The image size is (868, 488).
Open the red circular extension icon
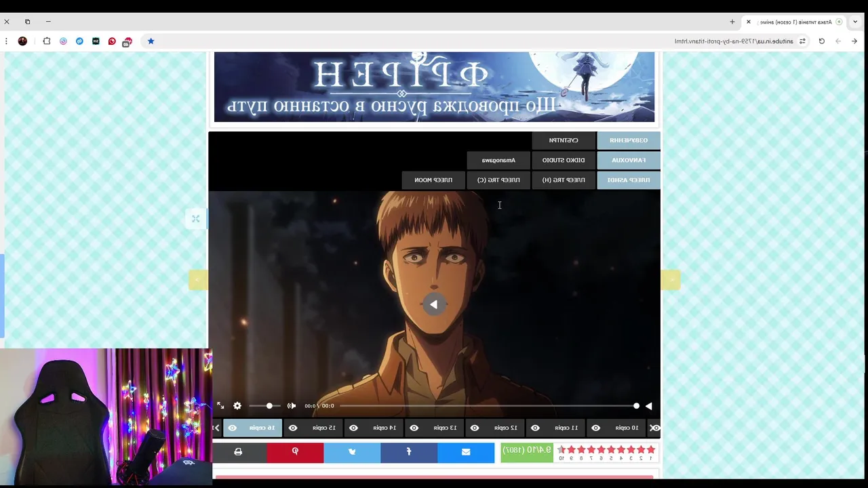coord(112,41)
